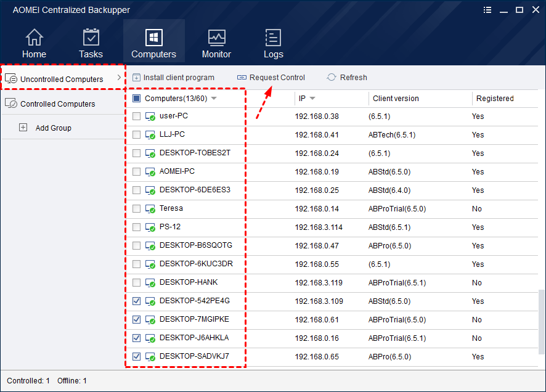
Task: Expand the Uncontrolled Computers chevron
Action: click(x=119, y=77)
